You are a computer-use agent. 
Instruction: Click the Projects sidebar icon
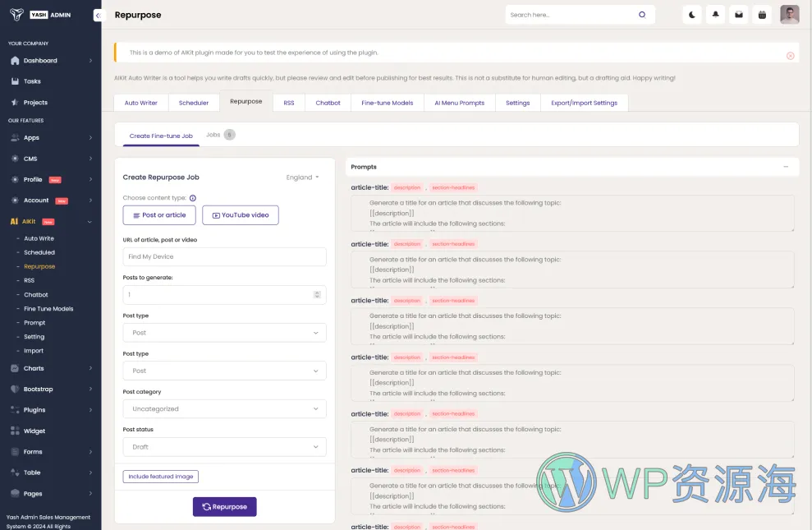coord(15,103)
